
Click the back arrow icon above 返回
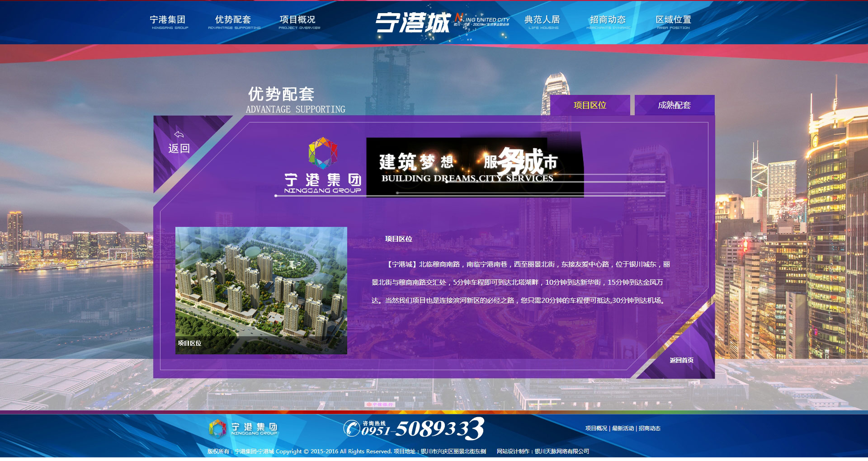[179, 134]
